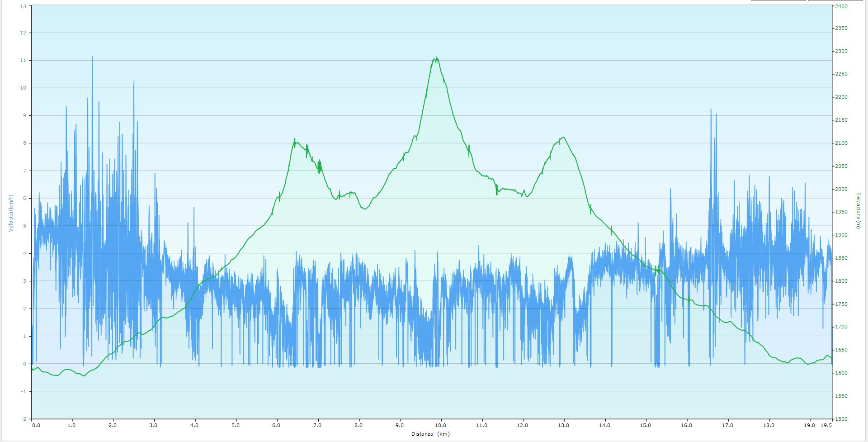Click the speed spike near 2.5 km
The width and height of the screenshot is (868, 442).
(x=134, y=81)
